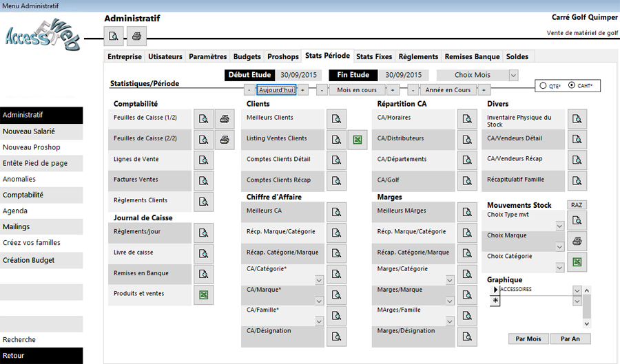Open the Choix Mois dropdown
Viewport: 620px width, 364px height.
[x=513, y=75]
